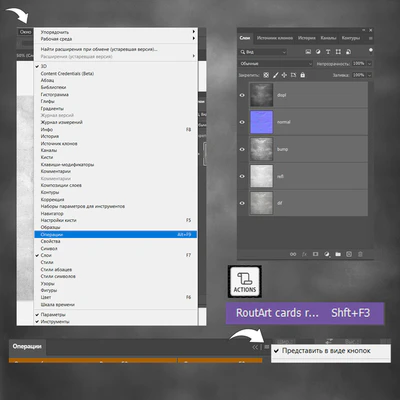
Task: Lock transparent pixels icon in Layers panel
Action: click(x=266, y=75)
